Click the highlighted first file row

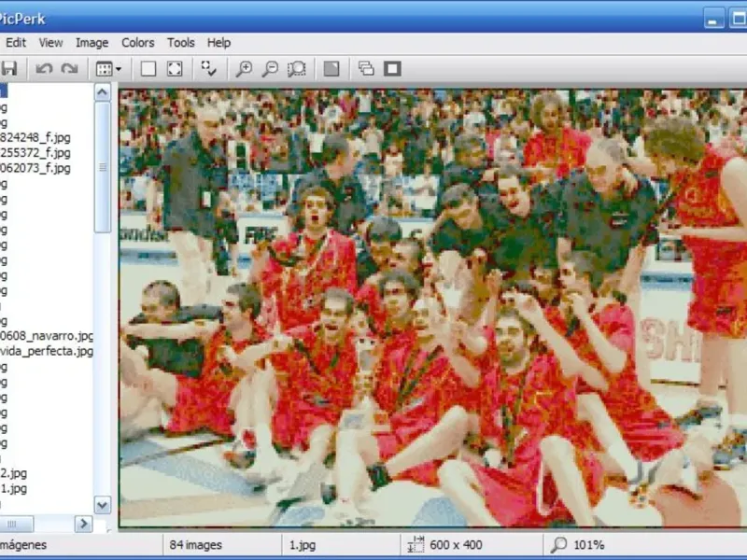pos(4,91)
